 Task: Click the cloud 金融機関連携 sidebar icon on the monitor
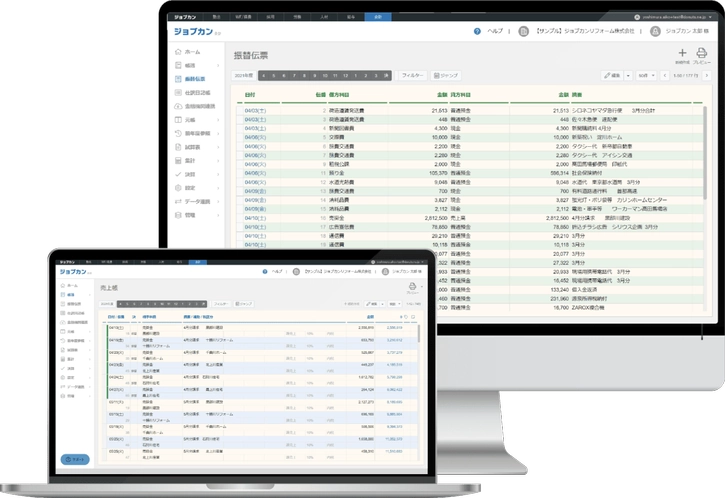[x=178, y=106]
